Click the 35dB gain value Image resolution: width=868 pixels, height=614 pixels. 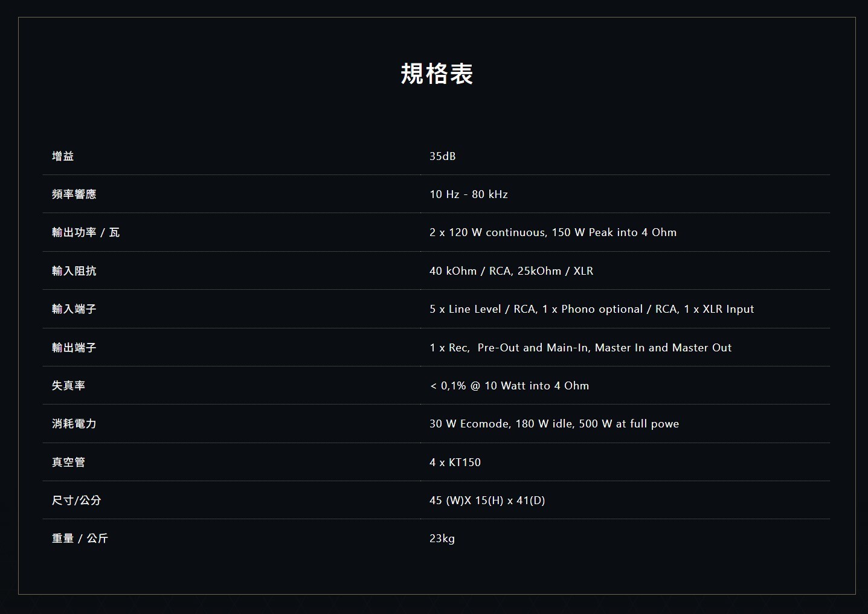point(442,156)
